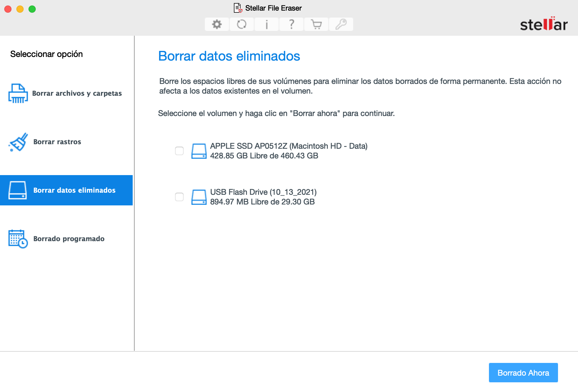Image resolution: width=578 pixels, height=392 pixels.
Task: Select Borrar rastros option
Action: point(66,142)
